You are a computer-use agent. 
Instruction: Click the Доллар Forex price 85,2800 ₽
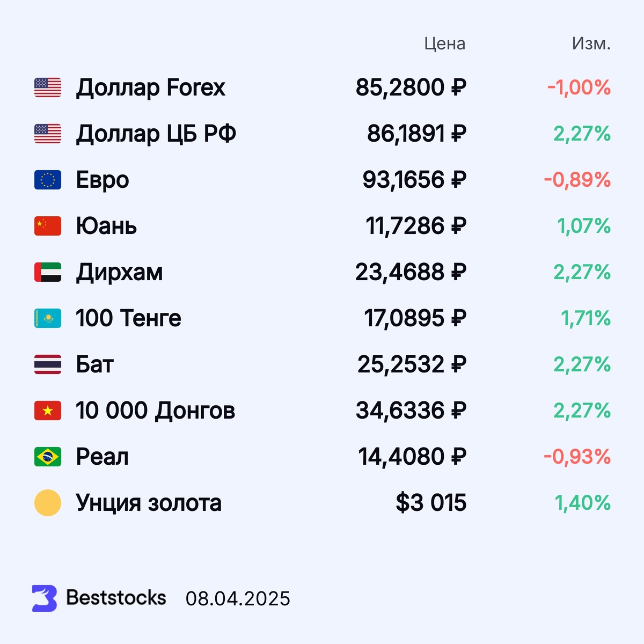click(x=411, y=87)
